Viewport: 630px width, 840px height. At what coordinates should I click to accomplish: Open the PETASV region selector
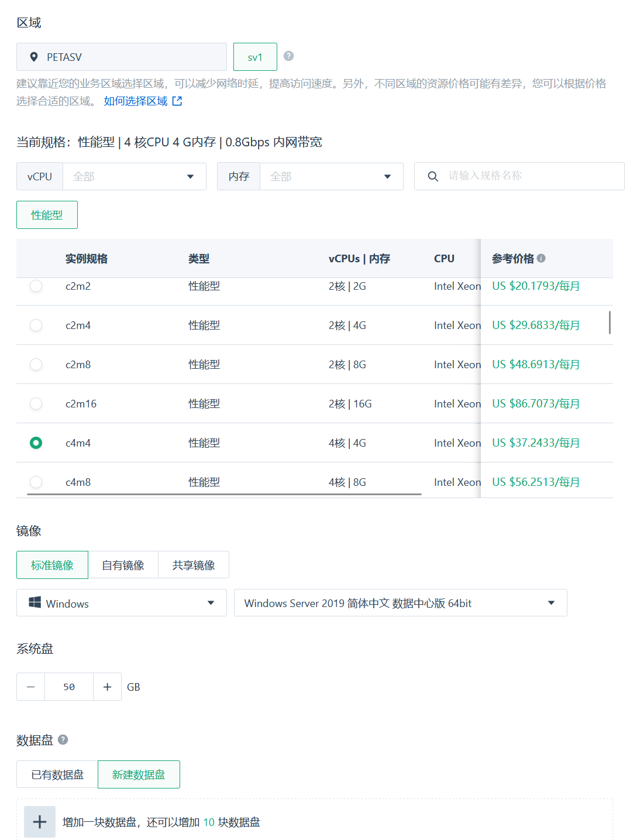[x=122, y=57]
